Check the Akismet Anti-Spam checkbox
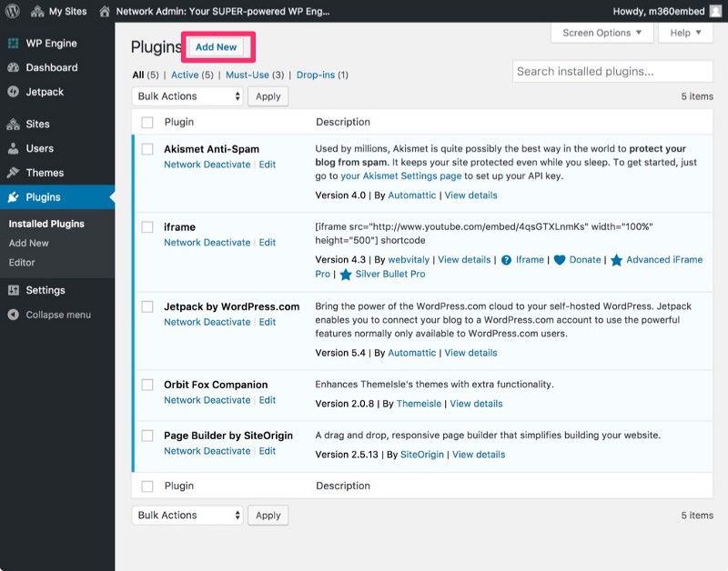 pos(147,149)
